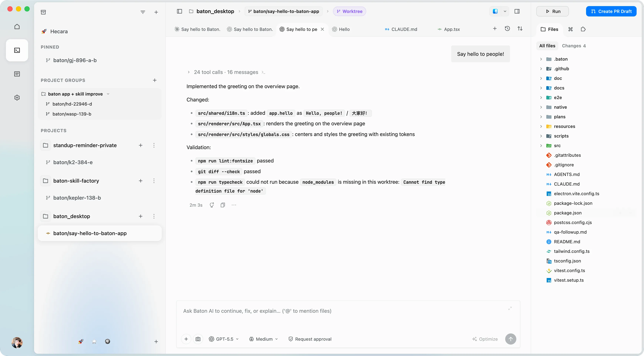This screenshot has height=356, width=644.
Task: Add project group with plus icon
Action: (155, 80)
